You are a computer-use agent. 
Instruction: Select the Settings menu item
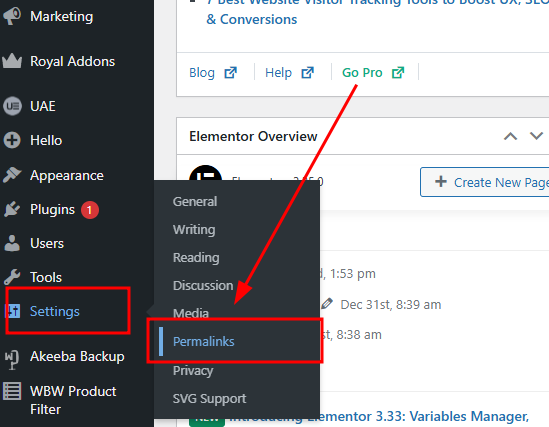(55, 311)
